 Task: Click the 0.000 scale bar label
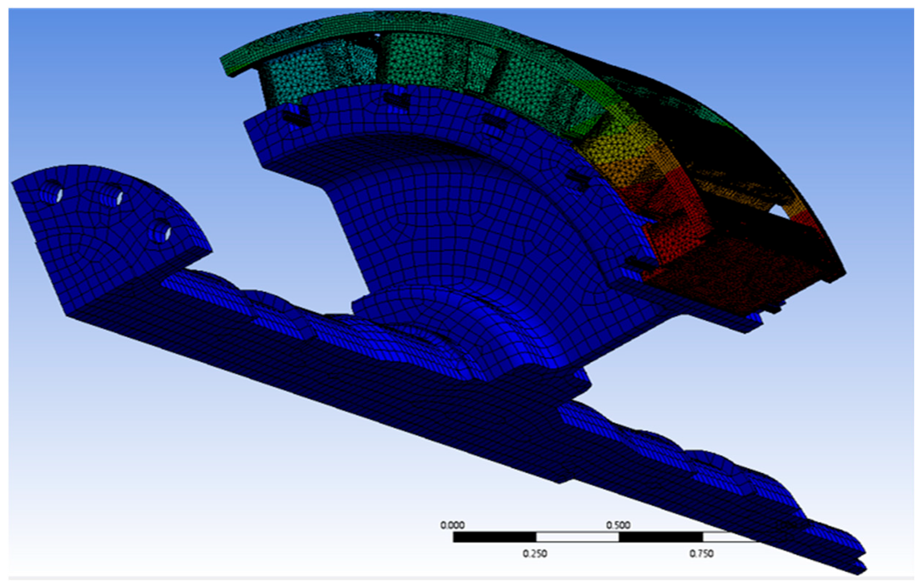click(452, 525)
